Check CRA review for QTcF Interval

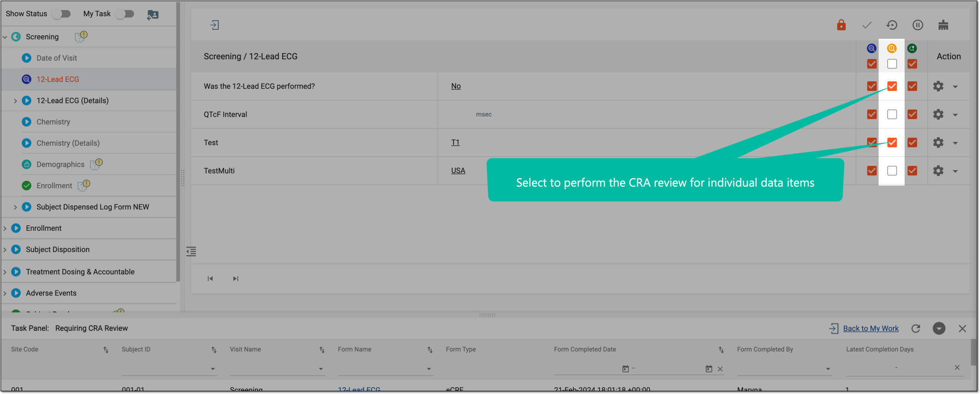click(892, 114)
